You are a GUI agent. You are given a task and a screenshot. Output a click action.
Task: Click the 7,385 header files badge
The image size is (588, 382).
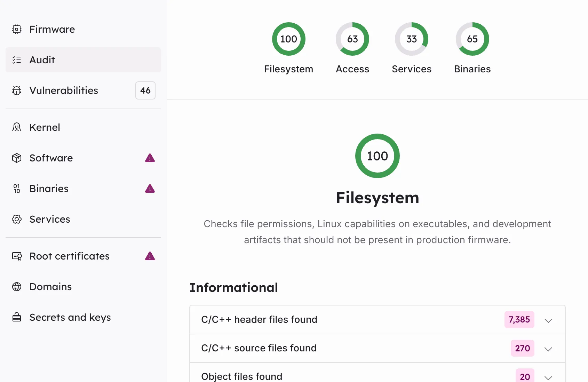click(519, 319)
